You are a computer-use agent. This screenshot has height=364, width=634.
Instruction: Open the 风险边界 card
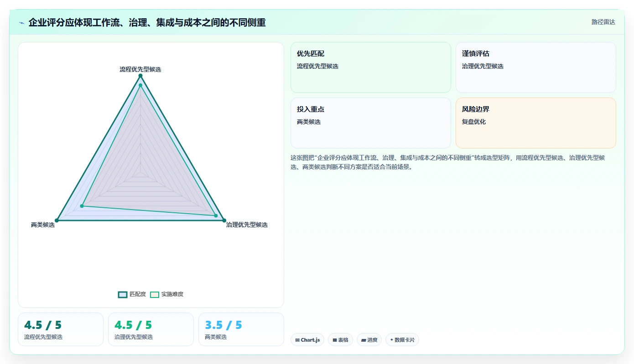[535, 123]
